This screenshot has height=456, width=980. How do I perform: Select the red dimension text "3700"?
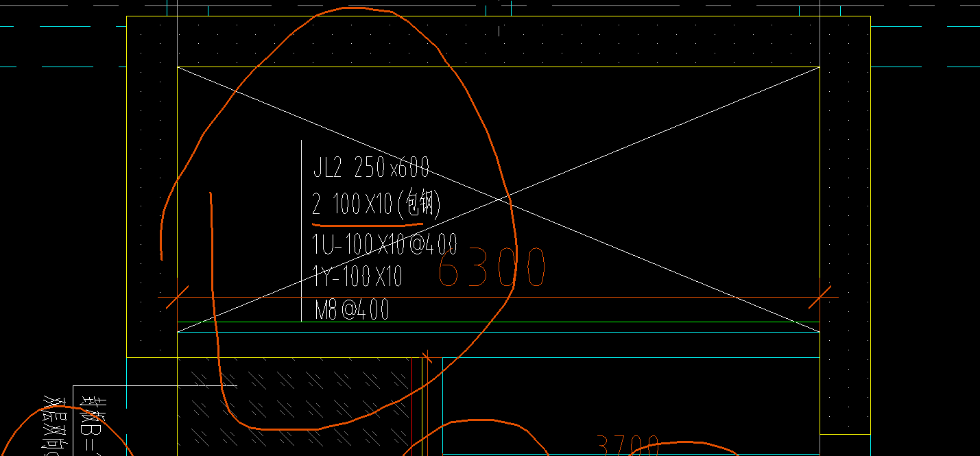(x=627, y=446)
